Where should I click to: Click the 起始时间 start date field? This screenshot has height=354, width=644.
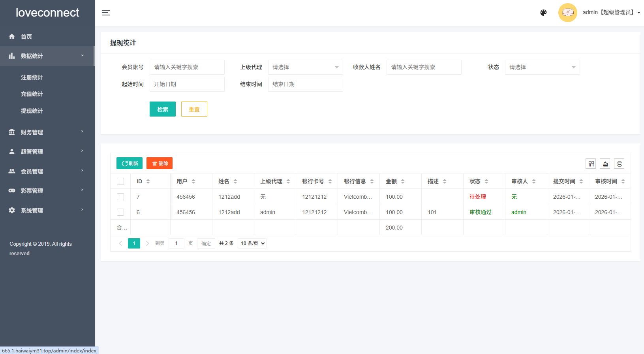coord(187,84)
